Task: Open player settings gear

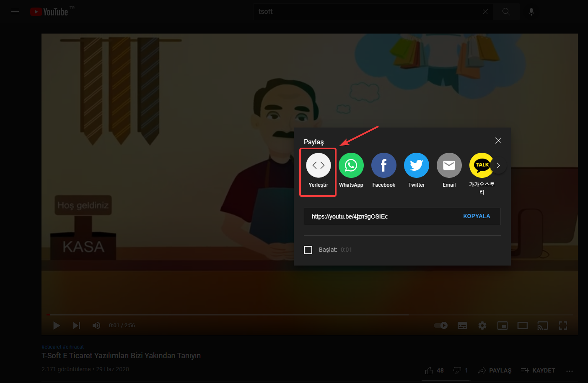Action: [482, 326]
